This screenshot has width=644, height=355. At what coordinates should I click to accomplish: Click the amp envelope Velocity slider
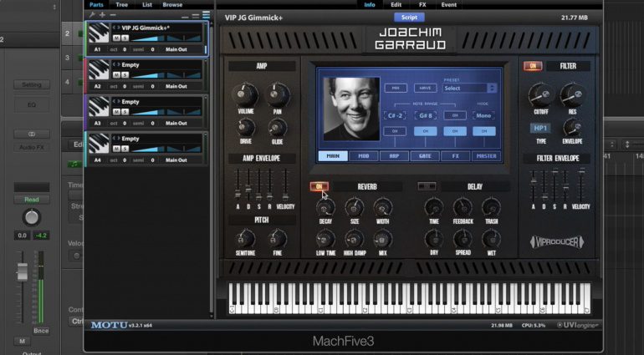pyautogui.click(x=285, y=180)
